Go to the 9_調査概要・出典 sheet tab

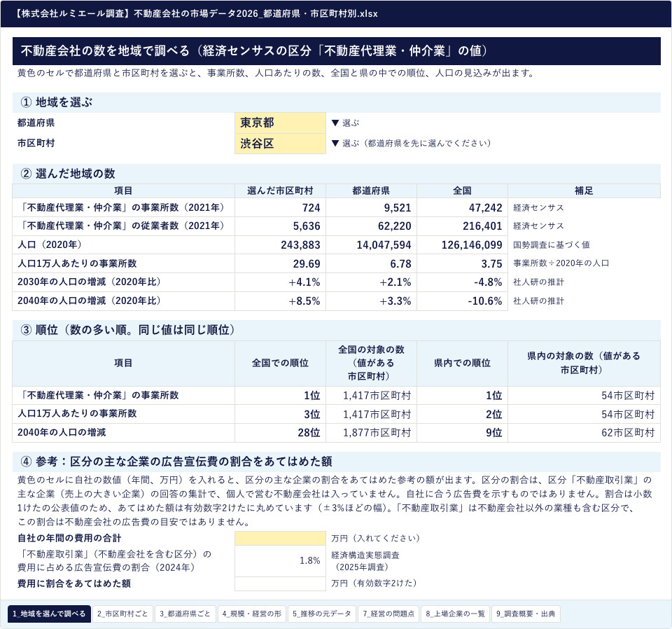click(526, 614)
